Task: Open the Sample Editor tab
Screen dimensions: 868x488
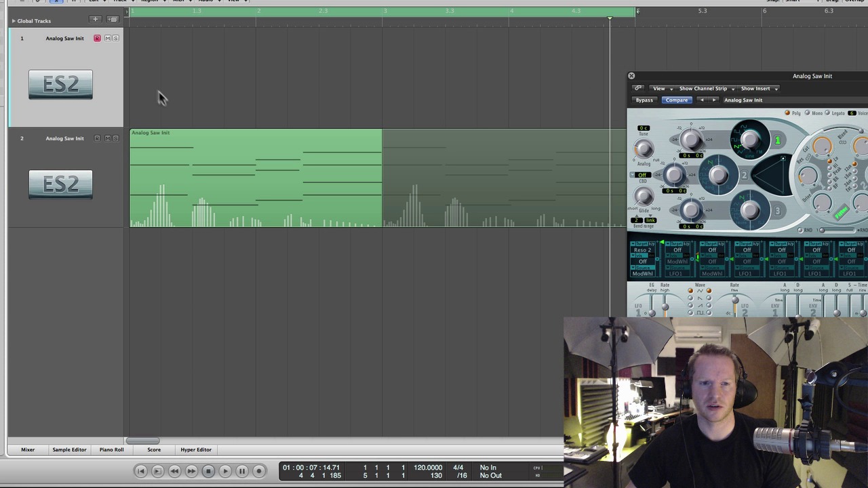Action: tap(69, 449)
